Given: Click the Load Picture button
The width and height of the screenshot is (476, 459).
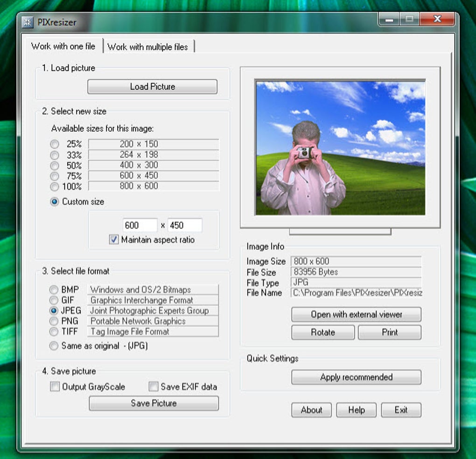Looking at the screenshot, I should pyautogui.click(x=153, y=86).
